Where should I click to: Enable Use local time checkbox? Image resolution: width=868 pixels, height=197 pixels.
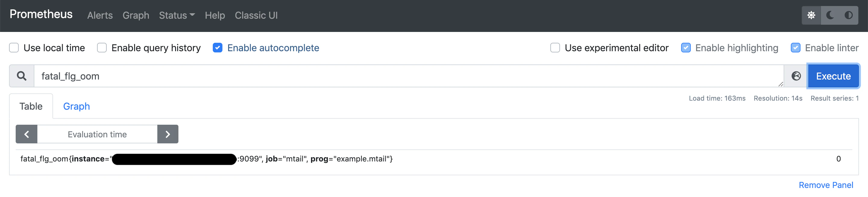click(x=14, y=48)
